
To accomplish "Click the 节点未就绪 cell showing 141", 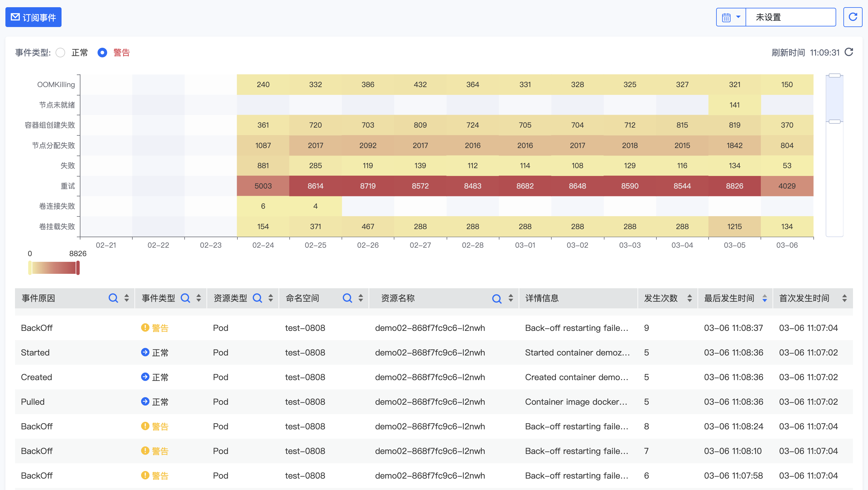I will click(734, 105).
